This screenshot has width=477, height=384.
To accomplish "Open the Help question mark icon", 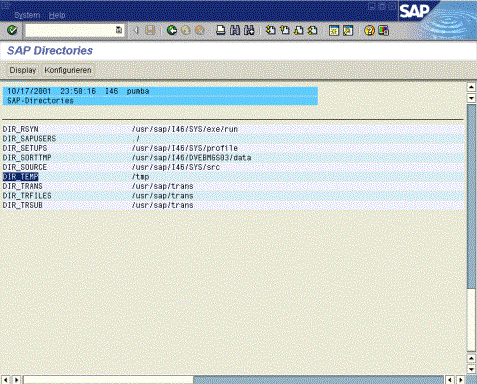I will click(369, 30).
